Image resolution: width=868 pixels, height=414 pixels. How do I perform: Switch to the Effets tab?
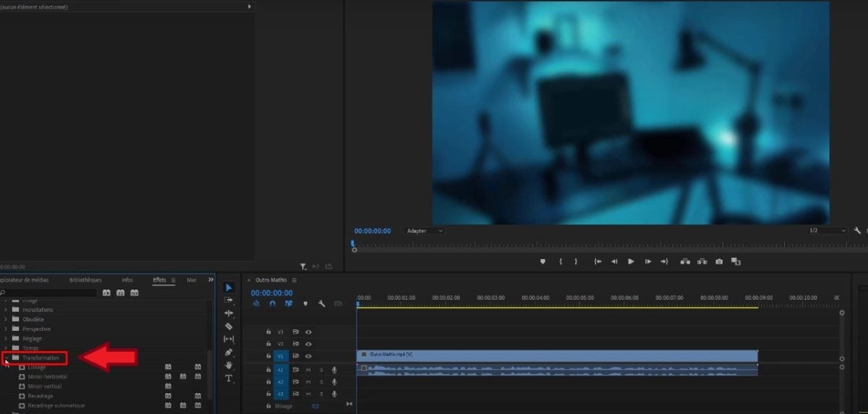(160, 280)
